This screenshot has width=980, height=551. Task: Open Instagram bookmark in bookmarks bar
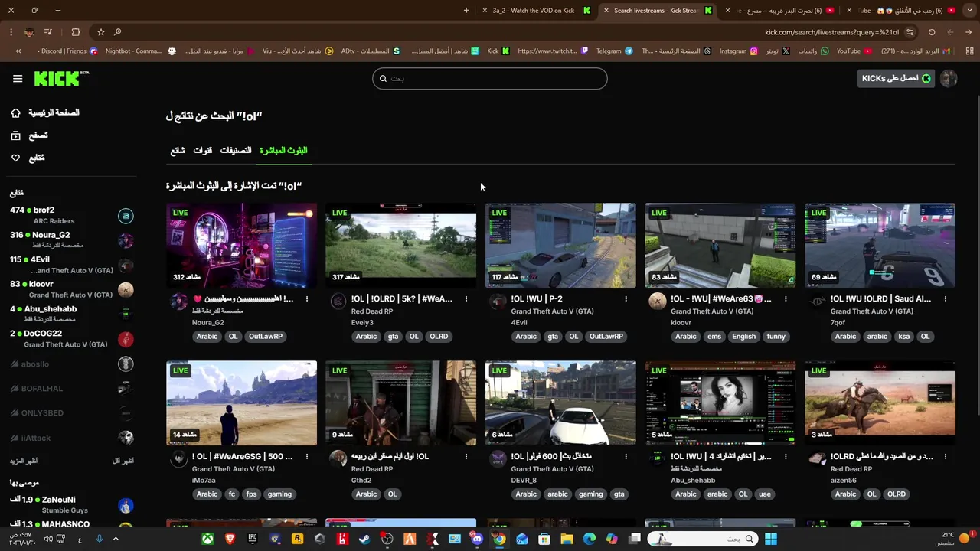[738, 51]
